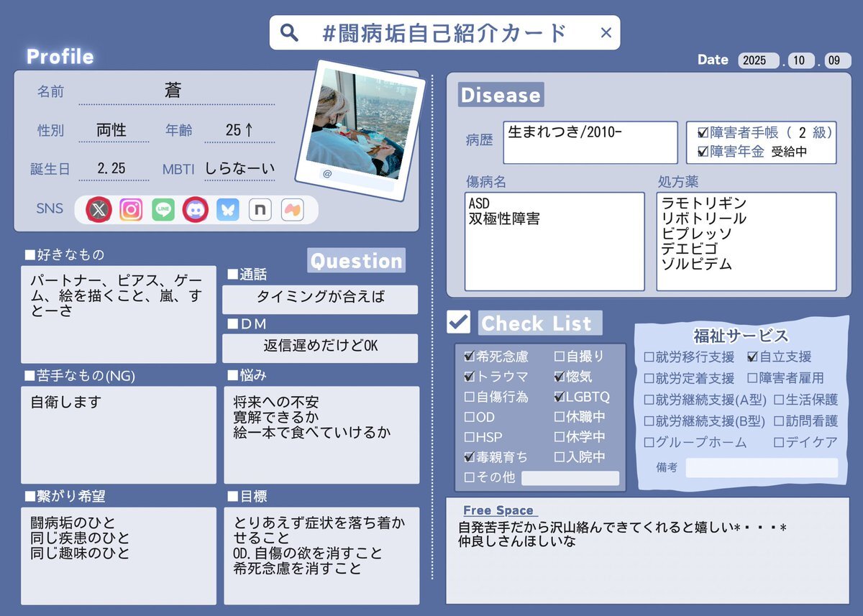Click 'ビプレッソ' in the 処方薬 list

pos(697,234)
